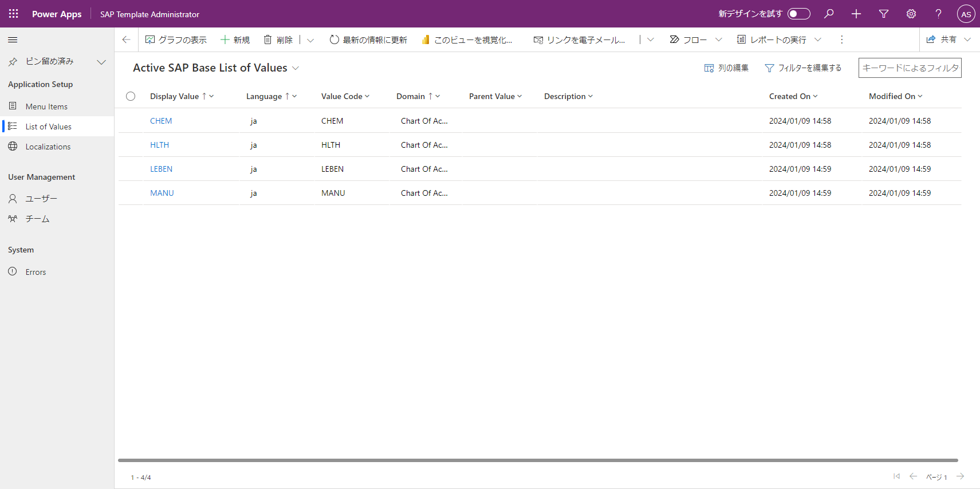
Task: Click Chart Of Ac... domain cell in CHEM row
Action: tap(424, 121)
